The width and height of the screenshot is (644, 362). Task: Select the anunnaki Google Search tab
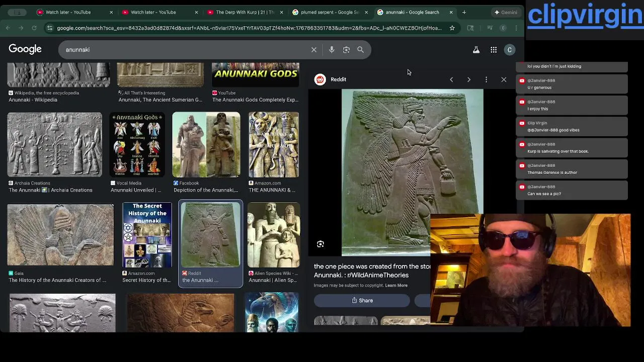(412, 12)
